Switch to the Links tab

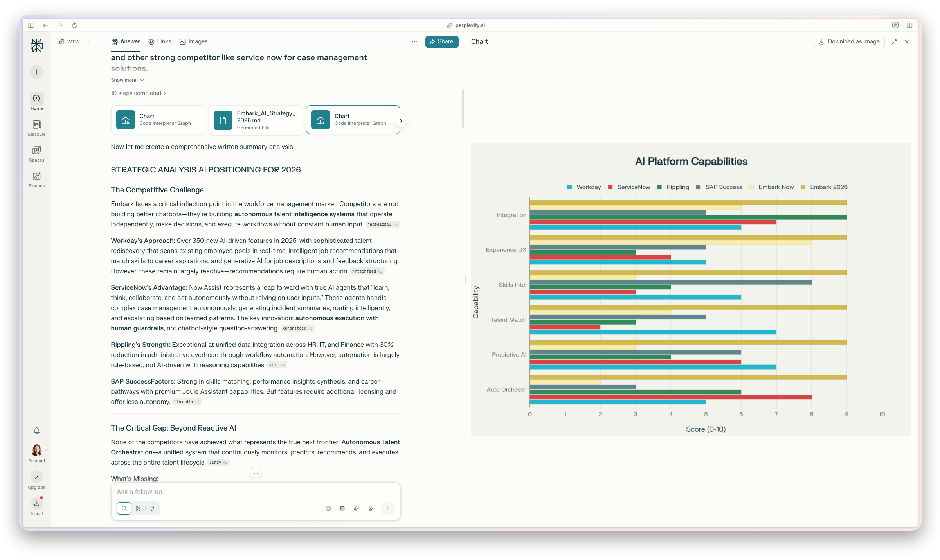pyautogui.click(x=160, y=41)
